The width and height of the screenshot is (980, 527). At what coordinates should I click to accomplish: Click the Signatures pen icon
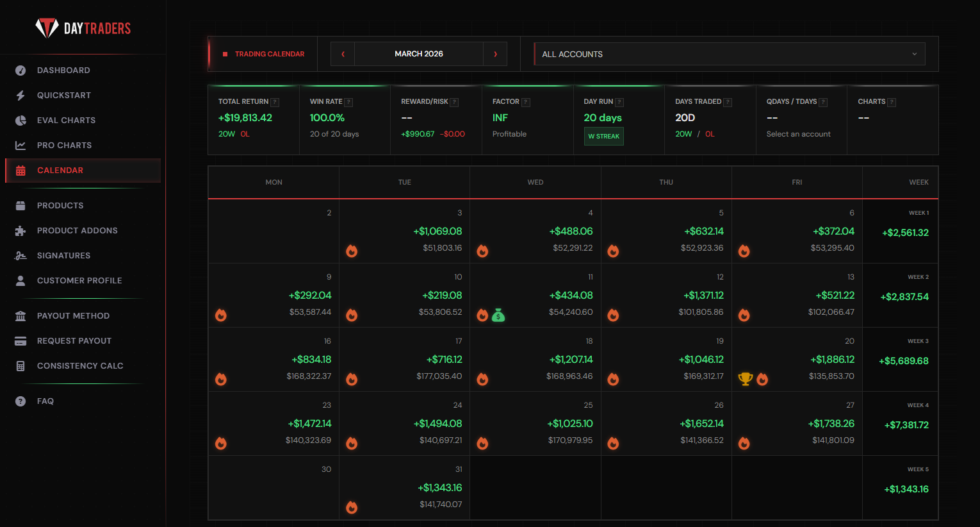[x=20, y=256]
